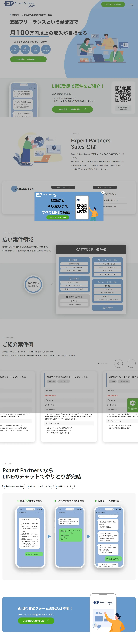Viewport: 138px width, 644px height.
Task: Click LINE登録して案件を探す below the LINE登録で案件をご紹介 heading
Action: 72,109
